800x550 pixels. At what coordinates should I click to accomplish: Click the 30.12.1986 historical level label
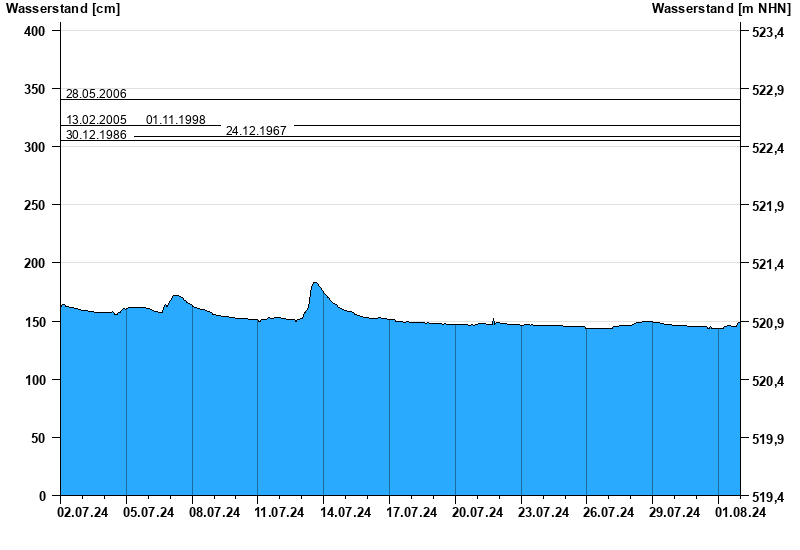tap(96, 135)
